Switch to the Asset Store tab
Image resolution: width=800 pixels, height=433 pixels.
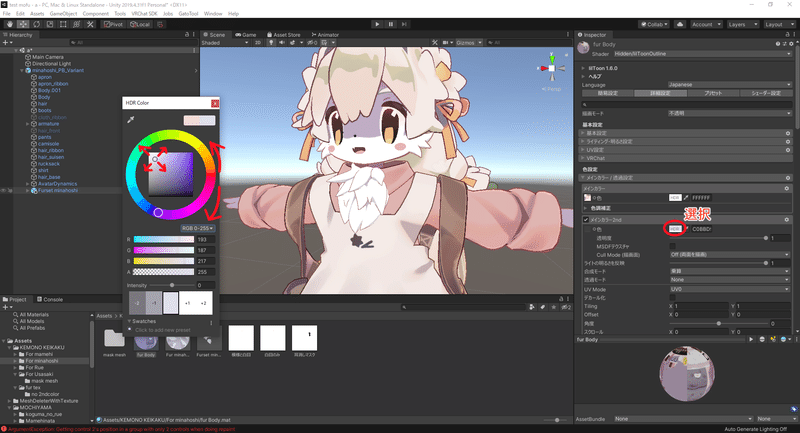tap(284, 35)
